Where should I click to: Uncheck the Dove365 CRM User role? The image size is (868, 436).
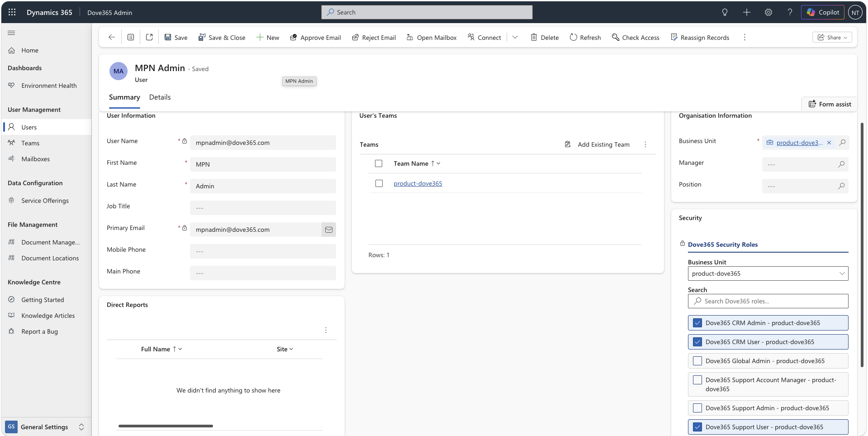[697, 342]
